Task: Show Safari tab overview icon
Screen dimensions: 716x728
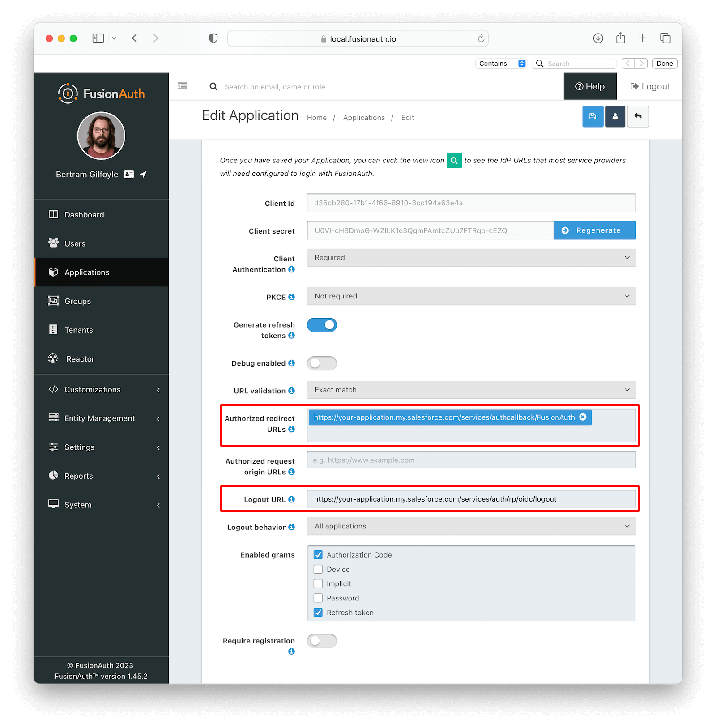Action: [x=665, y=38]
